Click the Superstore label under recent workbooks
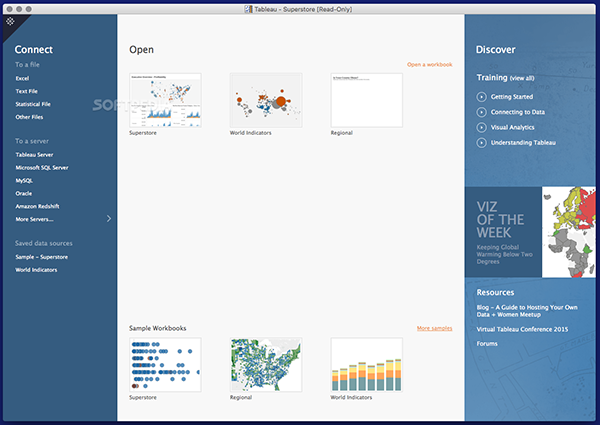This screenshot has width=600, height=425. point(143,133)
